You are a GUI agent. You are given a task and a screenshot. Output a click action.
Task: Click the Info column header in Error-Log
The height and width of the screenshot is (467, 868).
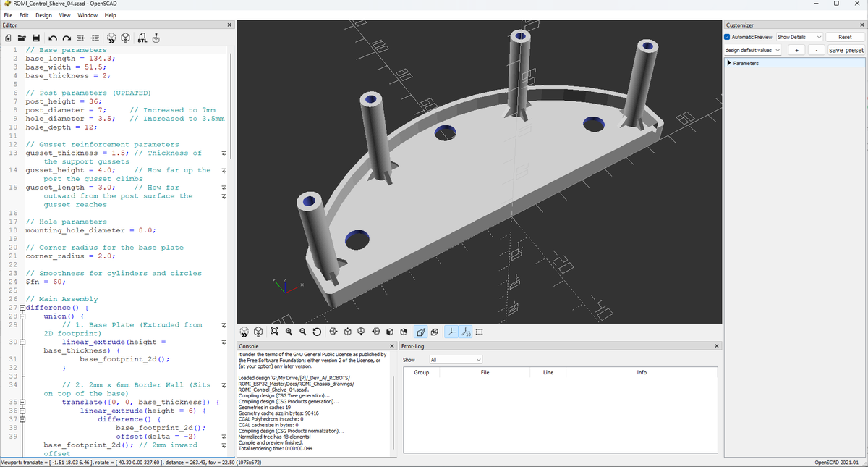(642, 372)
